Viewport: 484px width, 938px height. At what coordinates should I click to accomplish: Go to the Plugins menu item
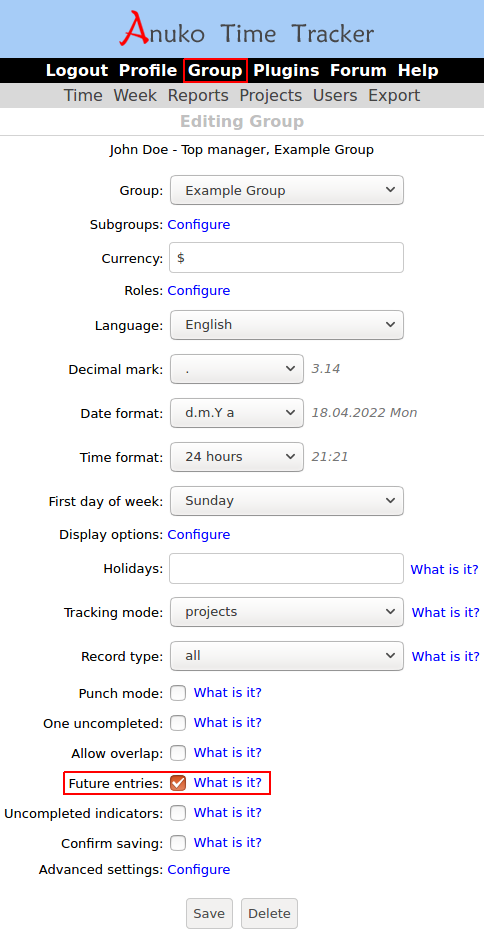[286, 71]
